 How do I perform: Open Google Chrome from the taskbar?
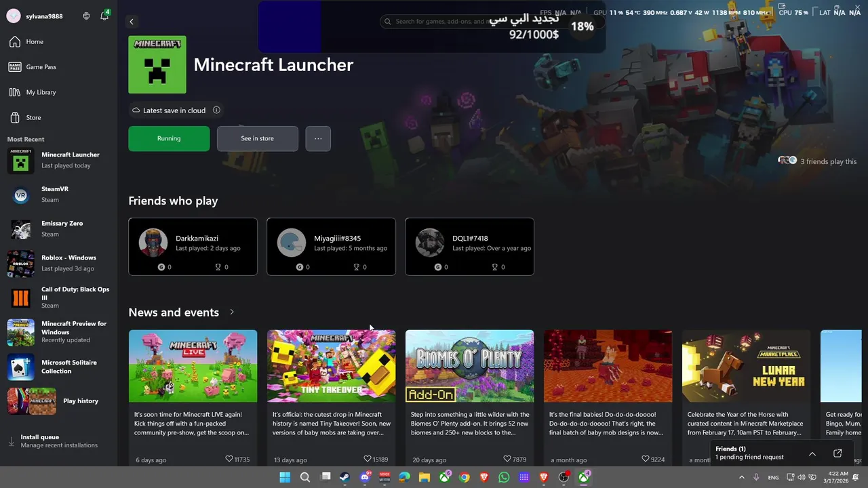tap(464, 477)
